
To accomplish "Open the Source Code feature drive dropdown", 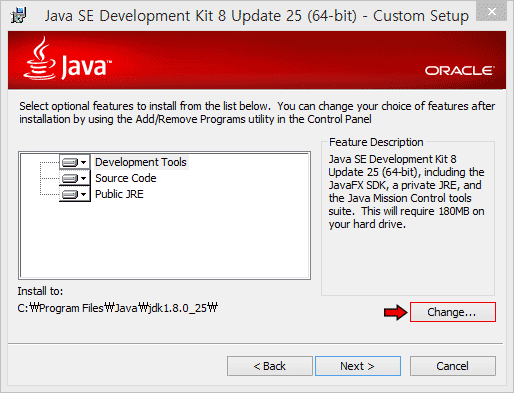I will pos(75,178).
